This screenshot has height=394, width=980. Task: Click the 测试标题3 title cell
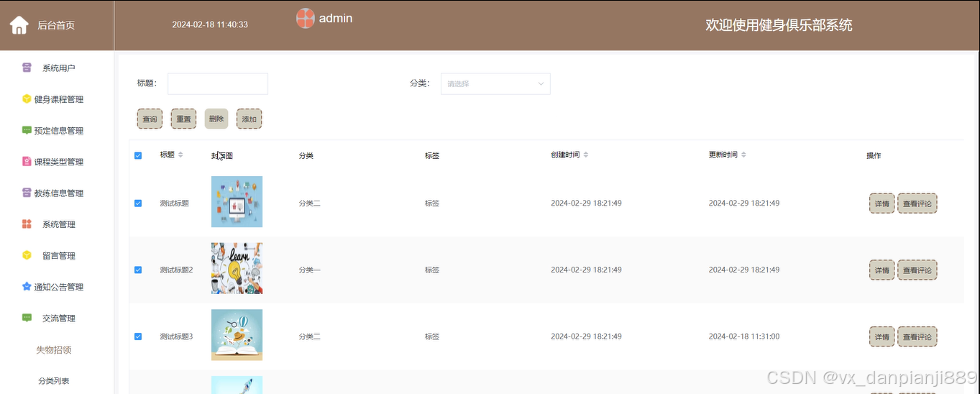point(176,336)
